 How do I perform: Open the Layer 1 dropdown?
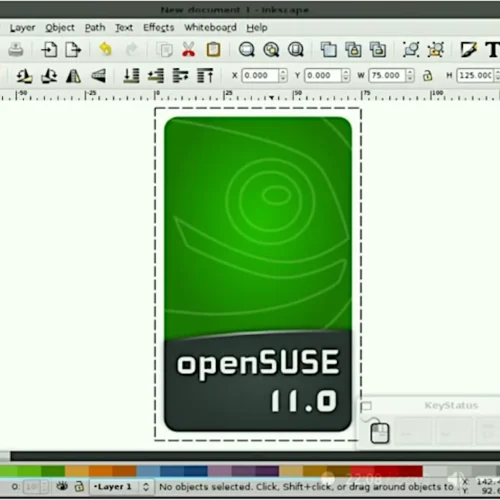click(x=122, y=487)
